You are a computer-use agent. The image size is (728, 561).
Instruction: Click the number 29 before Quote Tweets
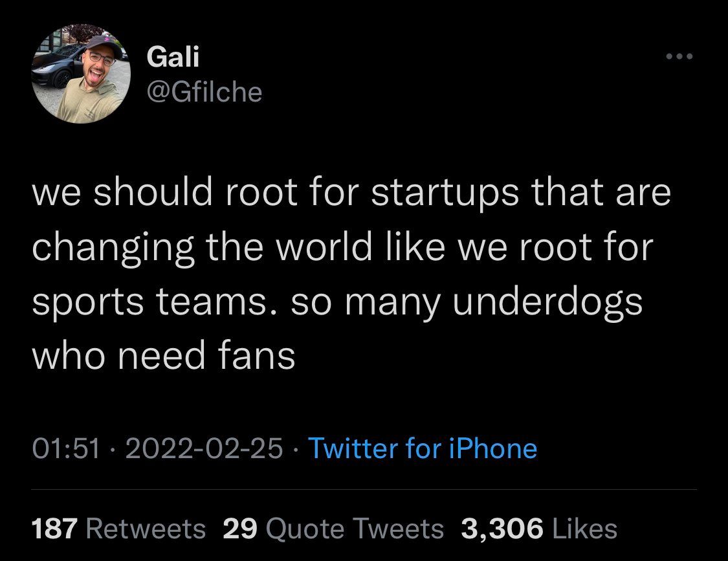pyautogui.click(x=240, y=529)
